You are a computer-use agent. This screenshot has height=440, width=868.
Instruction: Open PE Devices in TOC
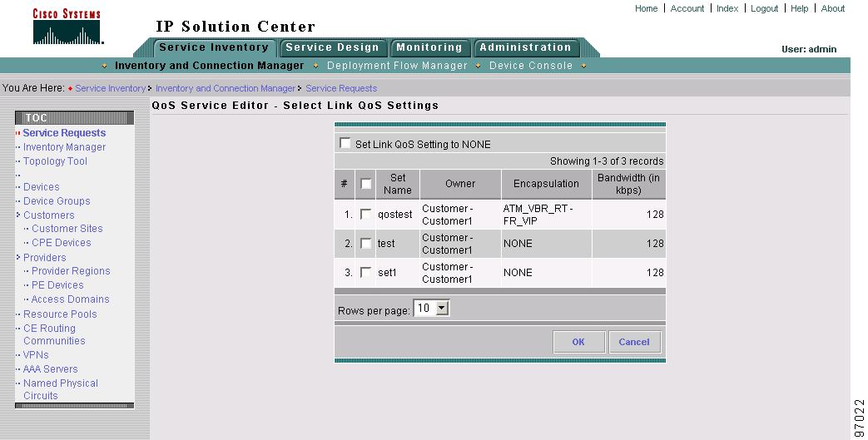(x=57, y=285)
